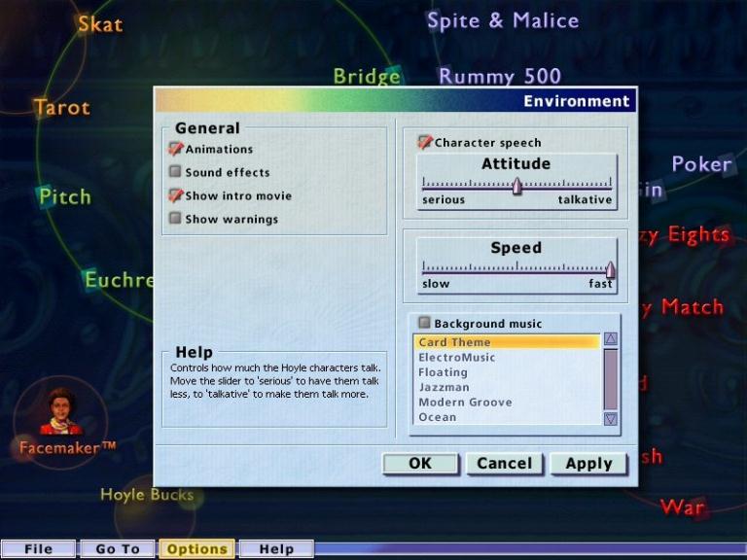Open the Hoyle Bucks game link
The image size is (747, 560).
click(146, 495)
